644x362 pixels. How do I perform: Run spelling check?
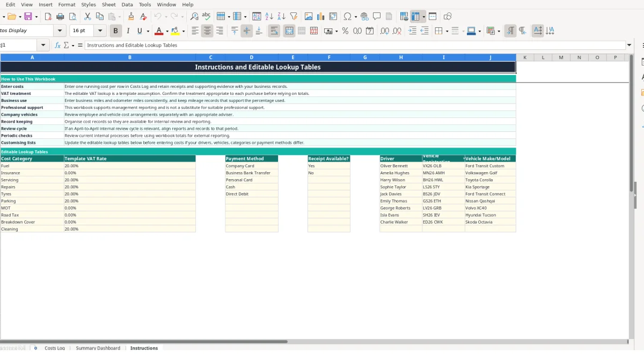(x=206, y=17)
